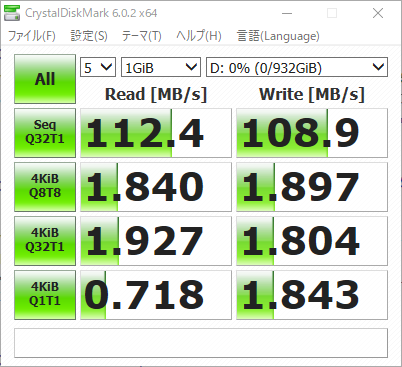This screenshot has height=367, width=402.
Task: Open the ヘルプ(H) menu
Action: 199,36
